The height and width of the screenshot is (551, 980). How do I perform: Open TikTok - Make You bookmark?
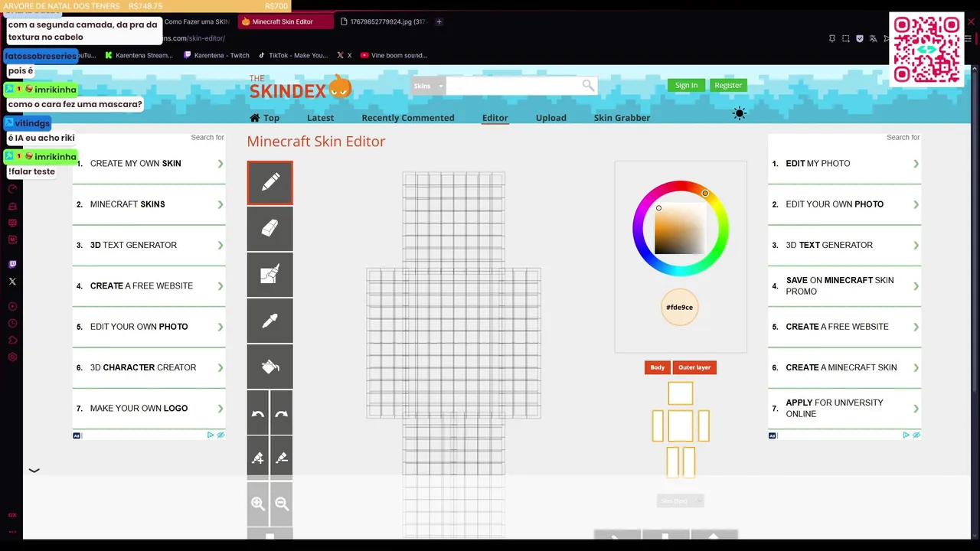tap(293, 55)
